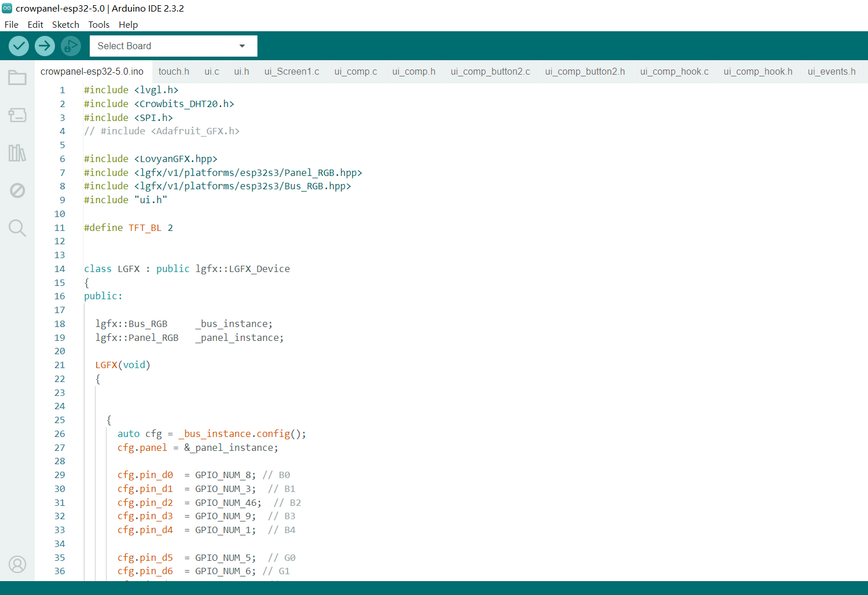Switch to the ui_events.h tab
Screen dimensions: 868x595
(832, 71)
